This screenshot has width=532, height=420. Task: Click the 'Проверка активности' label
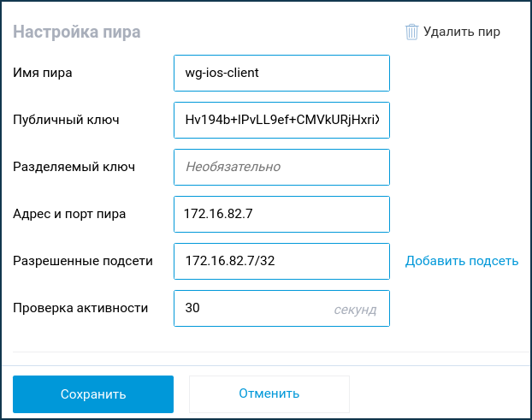point(80,308)
